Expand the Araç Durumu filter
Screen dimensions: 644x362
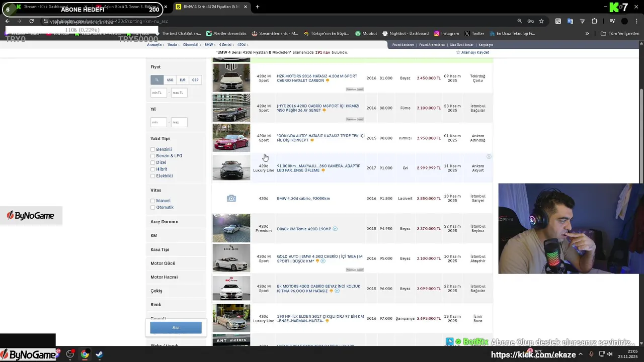[x=176, y=222]
